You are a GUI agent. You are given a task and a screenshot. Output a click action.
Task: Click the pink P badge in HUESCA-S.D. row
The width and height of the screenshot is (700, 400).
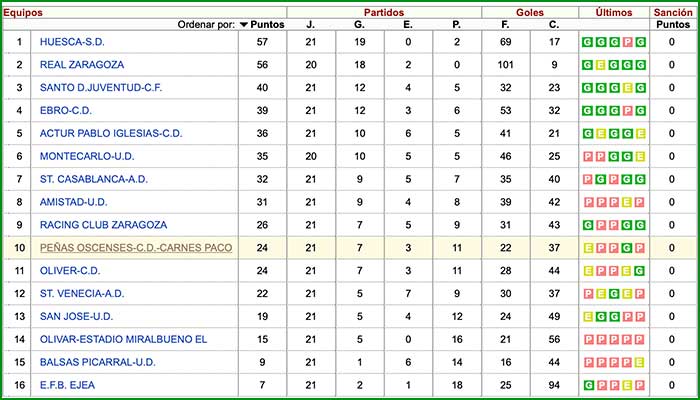pyautogui.click(x=627, y=42)
